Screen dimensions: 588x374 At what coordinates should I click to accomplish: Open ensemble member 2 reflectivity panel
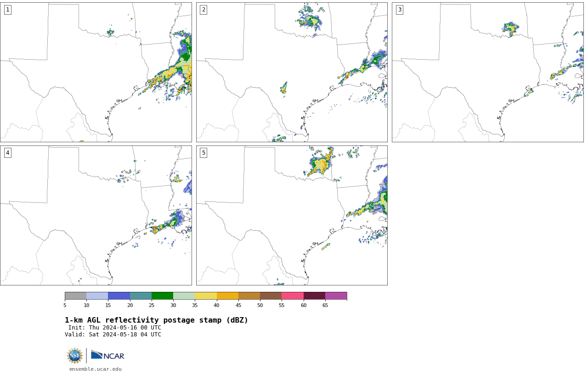tap(292, 72)
